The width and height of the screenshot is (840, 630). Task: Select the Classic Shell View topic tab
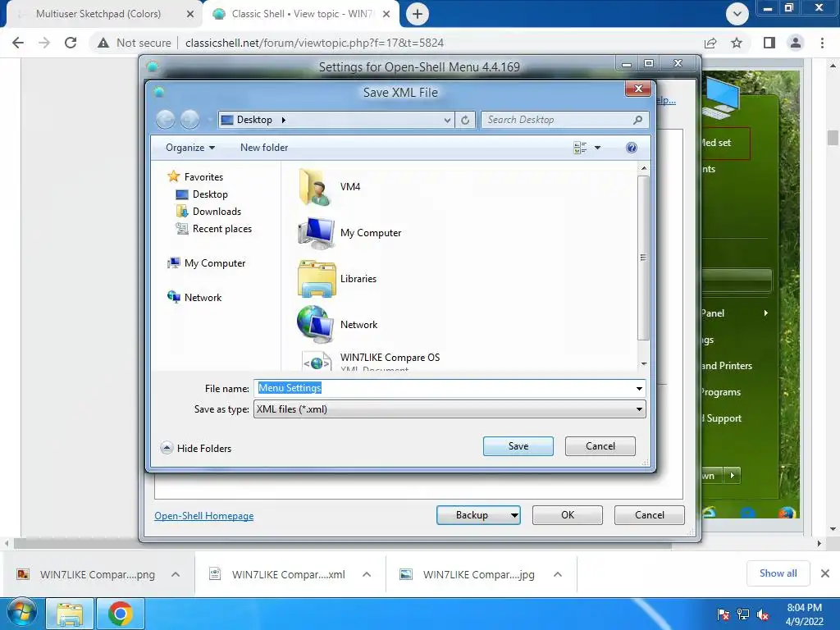click(300, 14)
